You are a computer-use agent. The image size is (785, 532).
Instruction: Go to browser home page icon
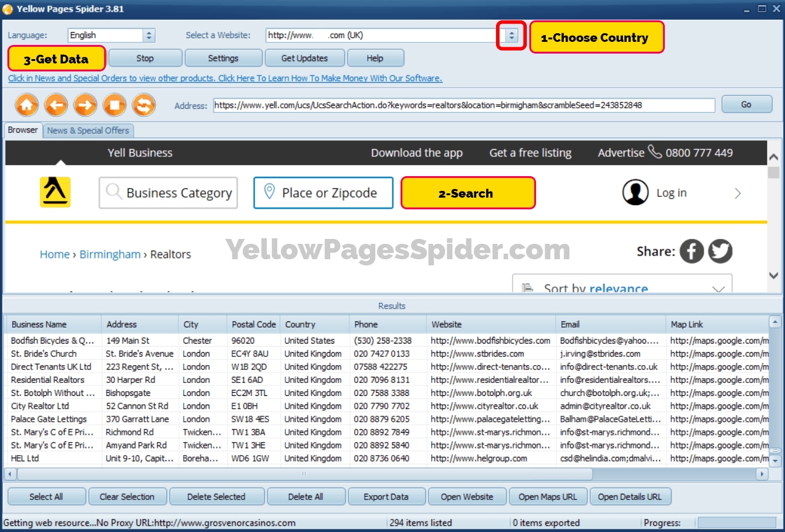click(x=26, y=105)
